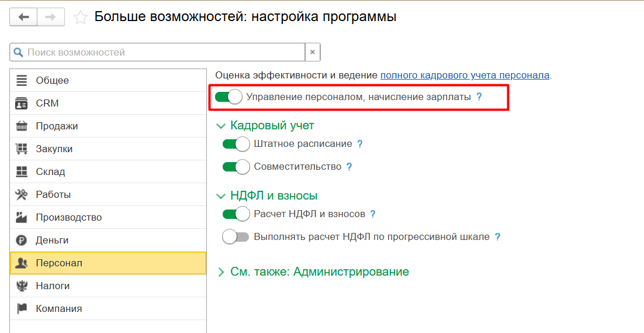
Task: Open help for Совместительство
Action: tap(349, 167)
